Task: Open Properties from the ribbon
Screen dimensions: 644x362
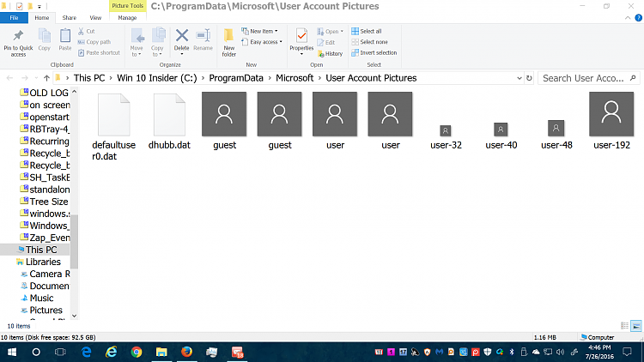Action: (x=301, y=43)
